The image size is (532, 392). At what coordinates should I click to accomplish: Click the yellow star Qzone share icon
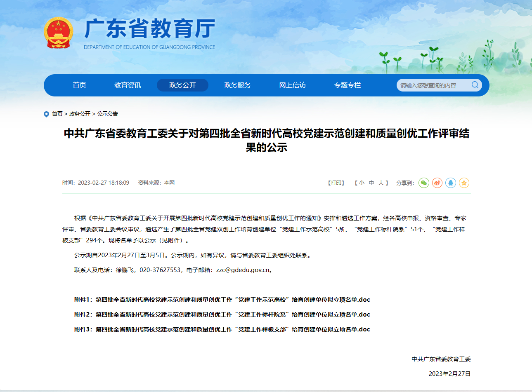coord(464,183)
